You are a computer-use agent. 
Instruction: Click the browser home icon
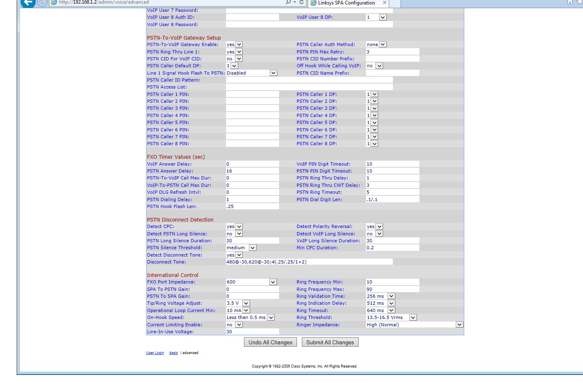click(x=570, y=2)
